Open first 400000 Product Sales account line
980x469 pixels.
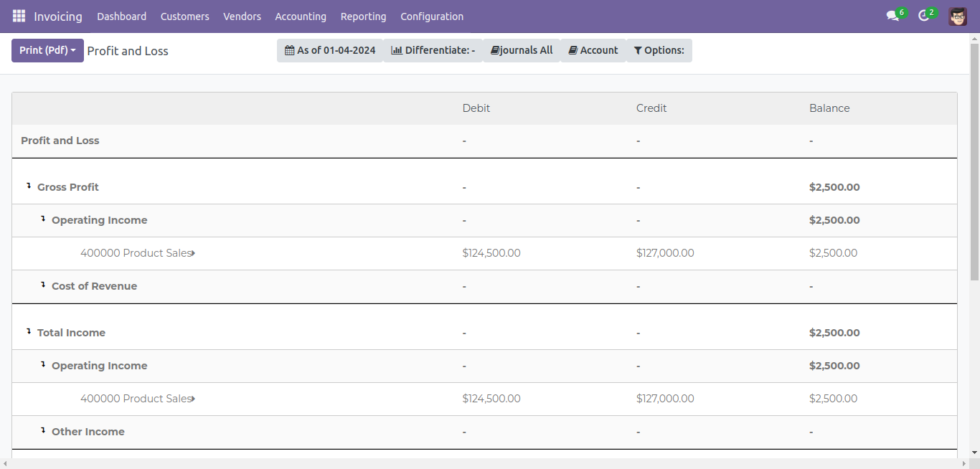coord(137,253)
